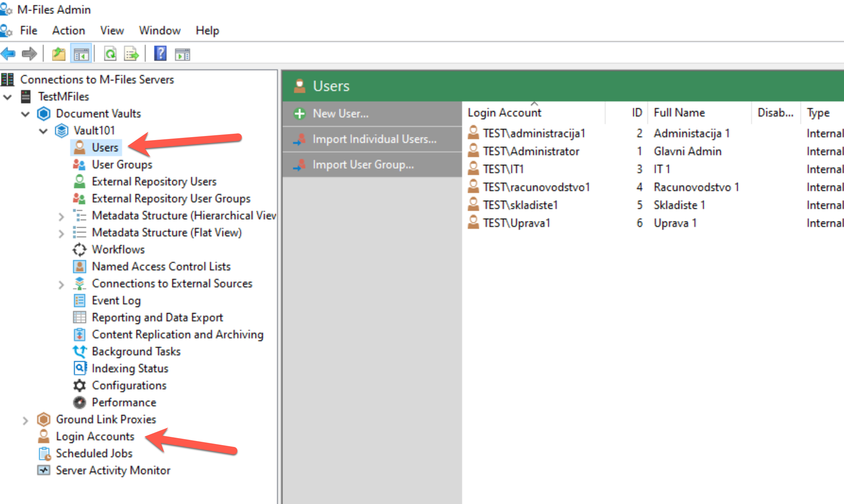Expand Metadata Structure (Hierarchical View) node
Screen dimensions: 844x504
(x=61, y=216)
